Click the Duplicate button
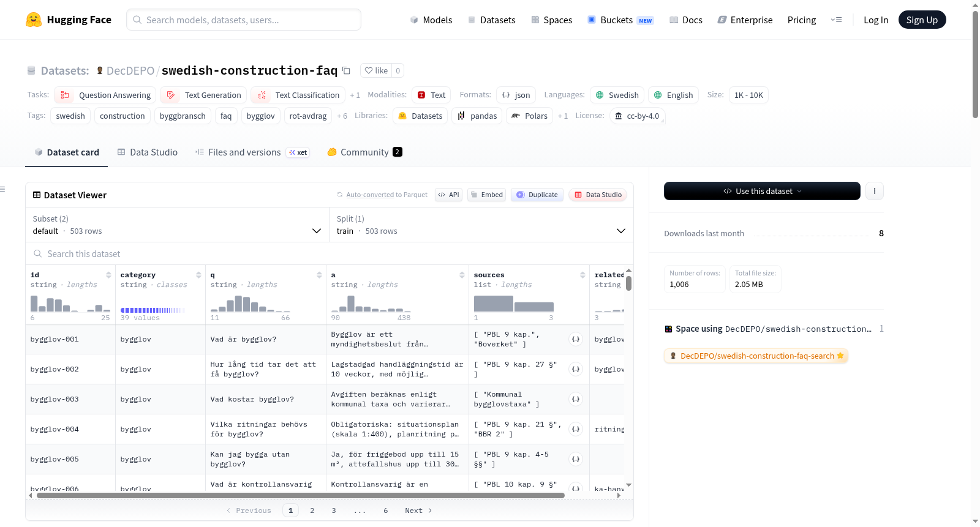 point(537,195)
